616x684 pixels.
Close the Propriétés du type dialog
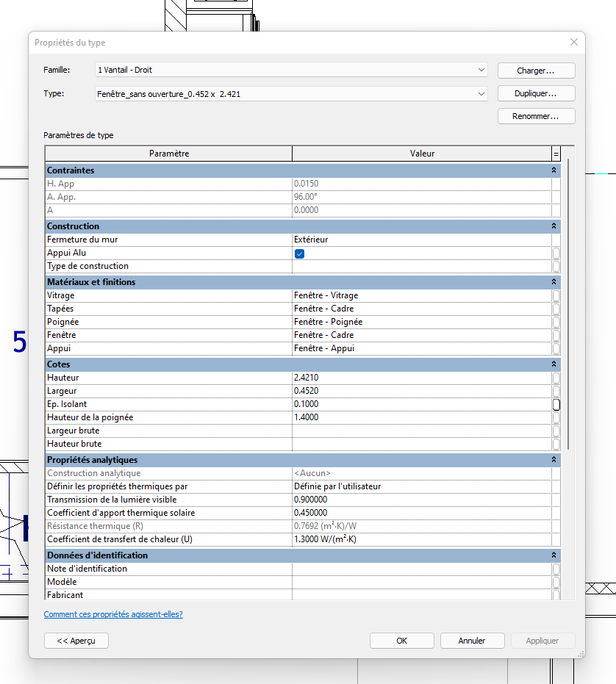pyautogui.click(x=573, y=43)
